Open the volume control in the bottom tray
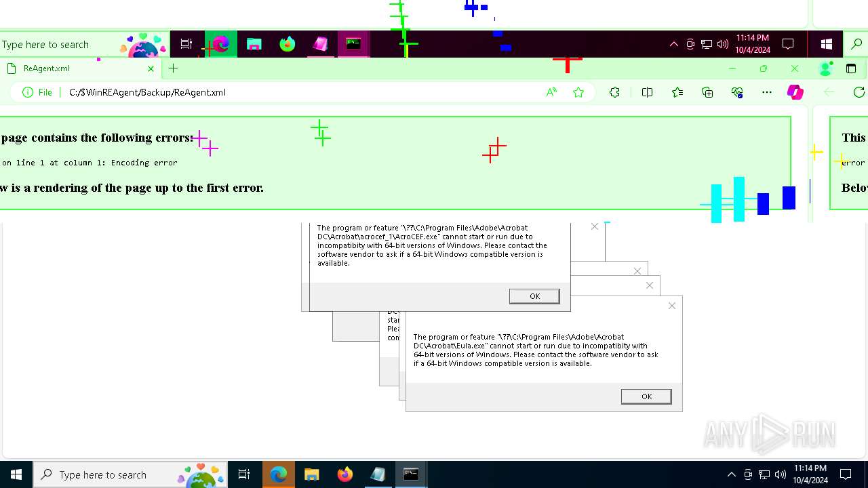This screenshot has width=868, height=488. (x=780, y=474)
